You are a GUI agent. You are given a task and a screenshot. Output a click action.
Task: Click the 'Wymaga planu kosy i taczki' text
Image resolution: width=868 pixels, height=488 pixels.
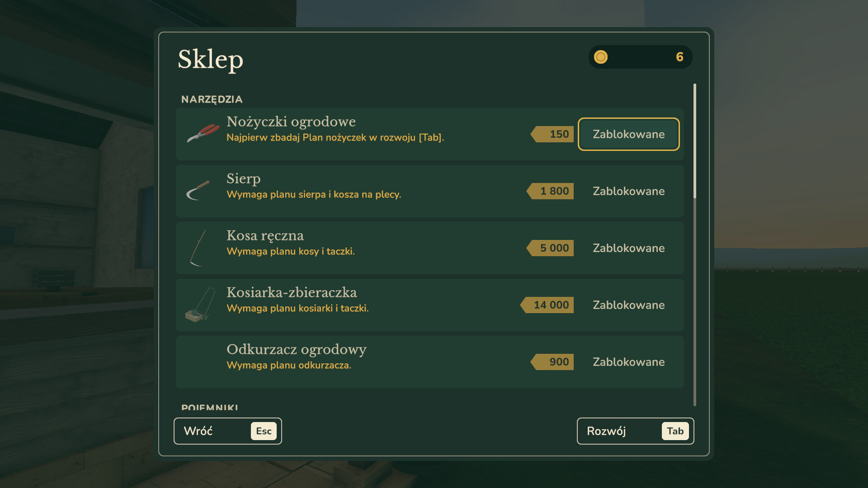pos(291,251)
